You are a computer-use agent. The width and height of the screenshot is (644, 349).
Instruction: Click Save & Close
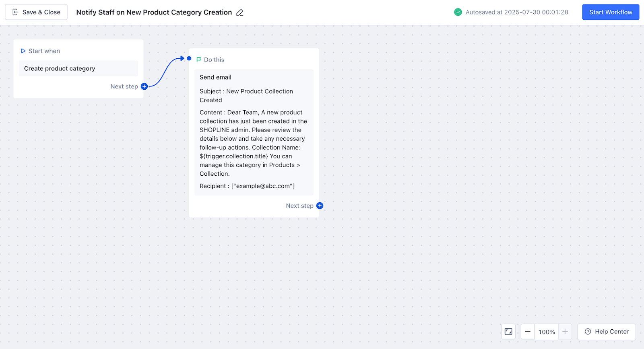[36, 12]
